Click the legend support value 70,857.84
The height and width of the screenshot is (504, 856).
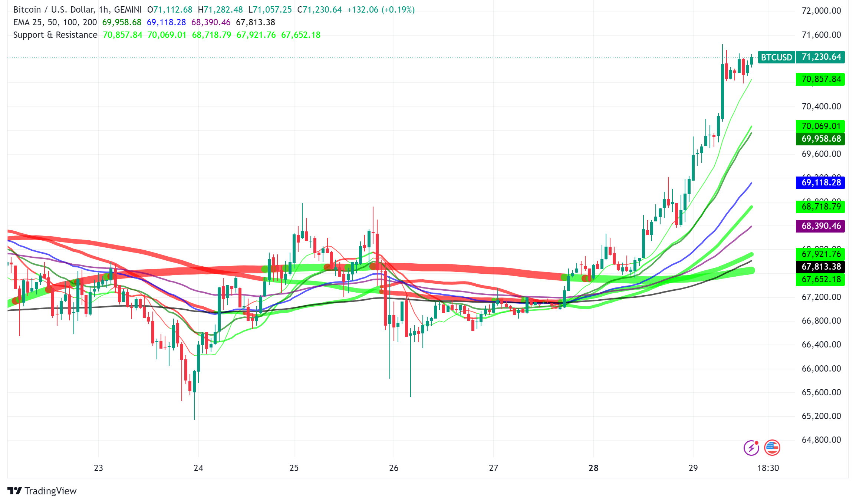pyautogui.click(x=122, y=35)
